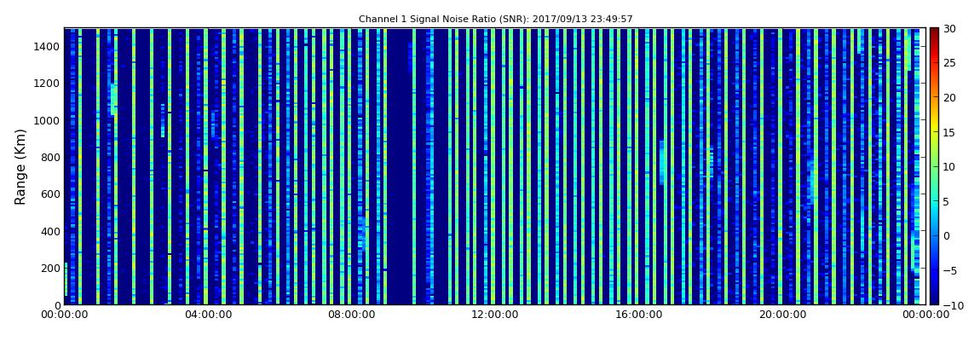Click the 04:00:00 time axis label
Image resolution: width=980 pixels, height=347 pixels.
(x=207, y=315)
